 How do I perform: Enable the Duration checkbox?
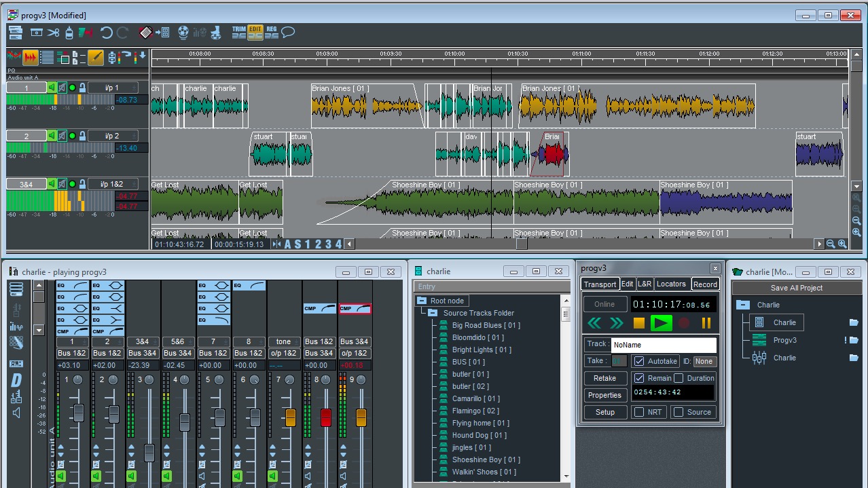678,378
